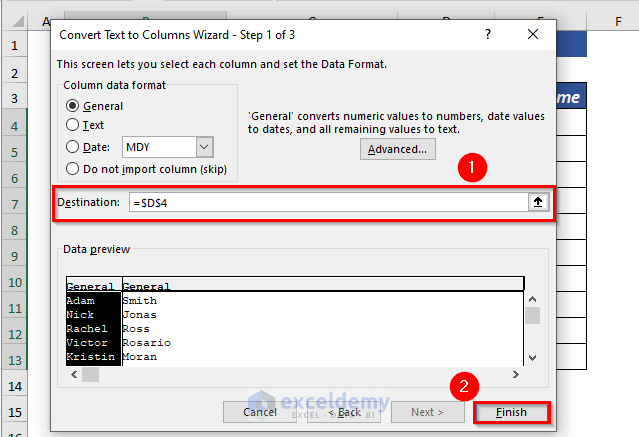Click 'Kristin' in the data preview
639x437 pixels.
point(91,357)
